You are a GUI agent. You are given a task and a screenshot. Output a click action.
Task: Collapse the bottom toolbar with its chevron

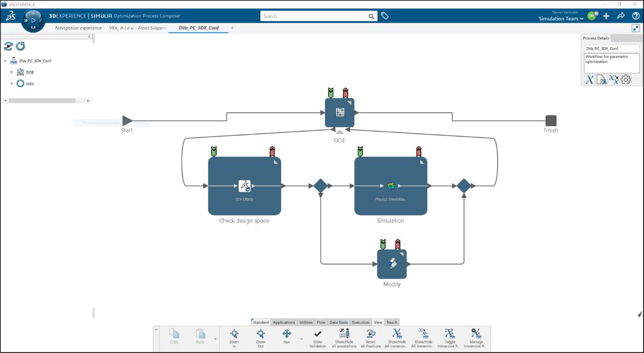(156, 329)
